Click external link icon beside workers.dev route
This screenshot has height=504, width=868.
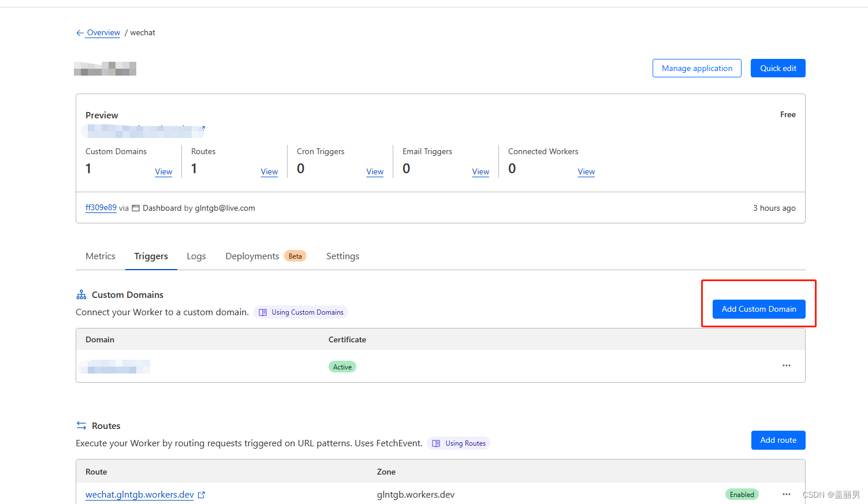click(x=202, y=495)
